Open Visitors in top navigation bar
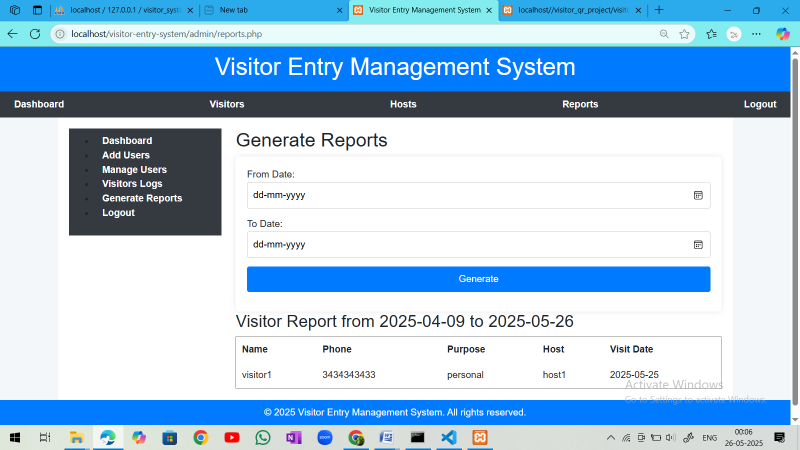 tap(227, 104)
